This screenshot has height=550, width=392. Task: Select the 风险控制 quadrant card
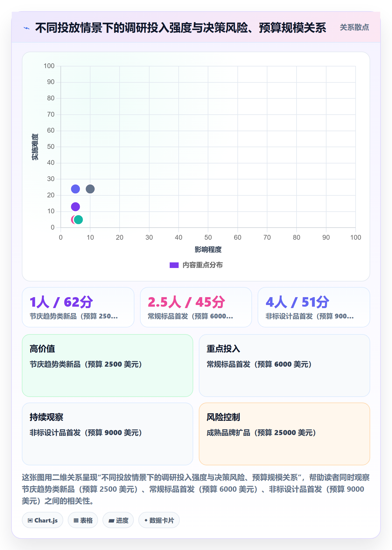coord(284,434)
